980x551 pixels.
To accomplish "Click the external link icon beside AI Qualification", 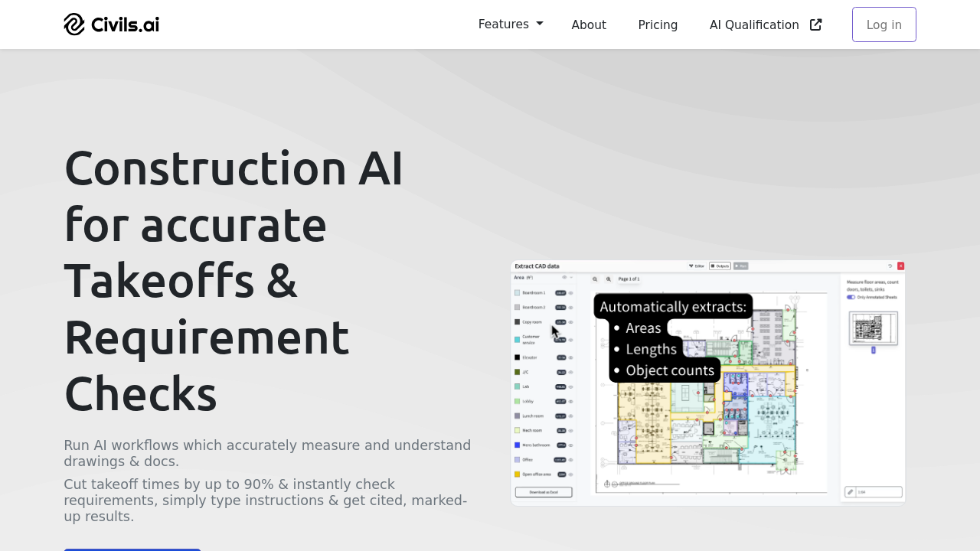I will click(x=814, y=24).
